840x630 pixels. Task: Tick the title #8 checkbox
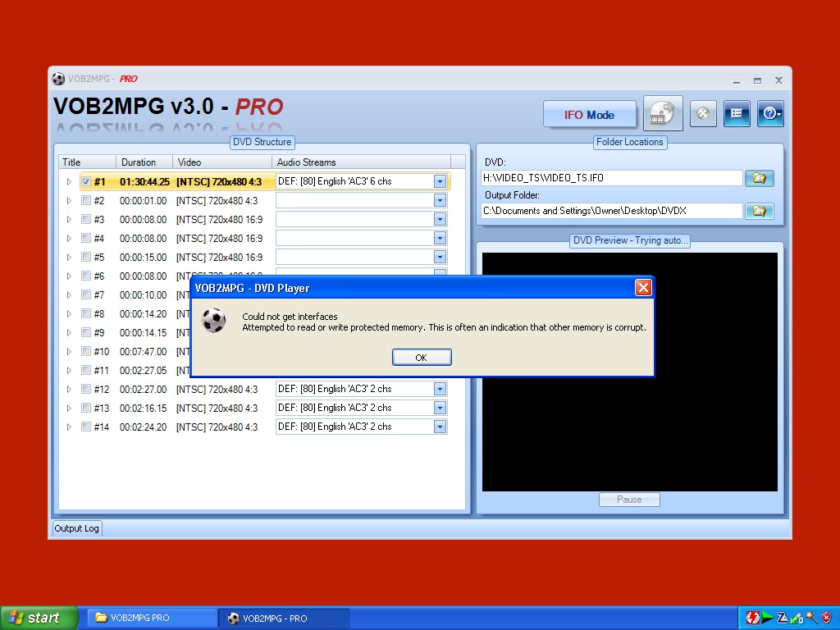[85, 313]
